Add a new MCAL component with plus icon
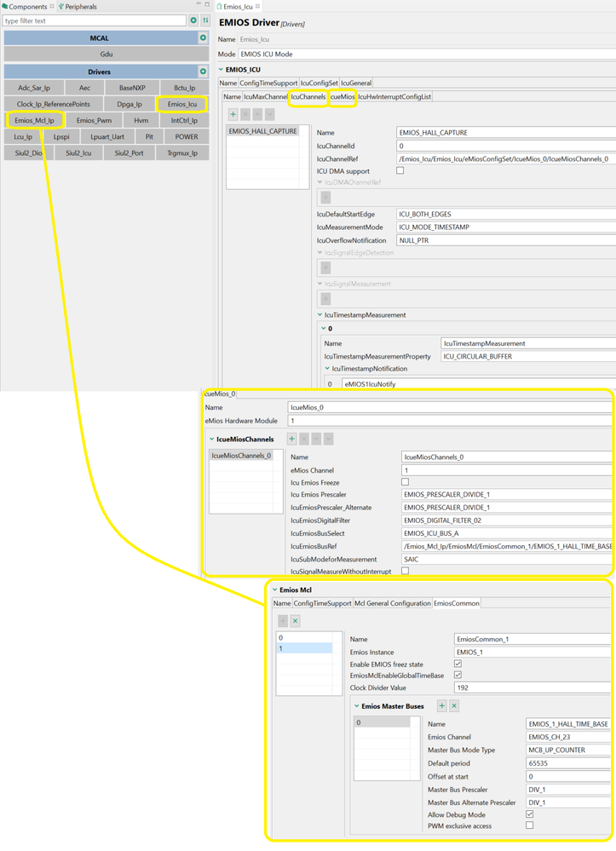This screenshot has height=851, width=616. [203, 38]
